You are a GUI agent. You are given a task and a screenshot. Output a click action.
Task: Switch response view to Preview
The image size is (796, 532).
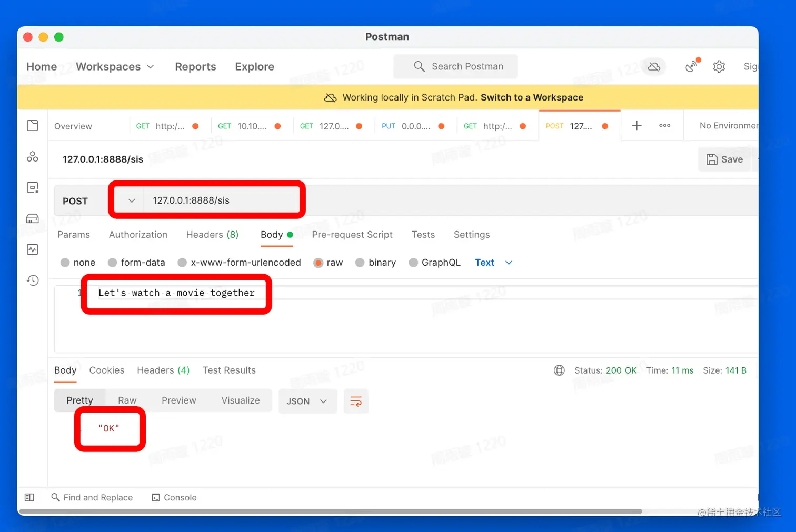(179, 400)
